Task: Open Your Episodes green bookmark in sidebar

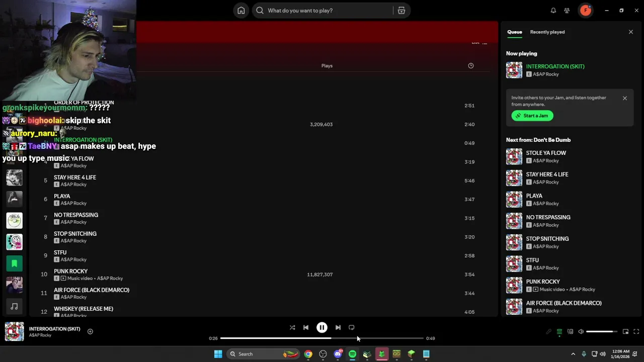Action: coord(14,263)
